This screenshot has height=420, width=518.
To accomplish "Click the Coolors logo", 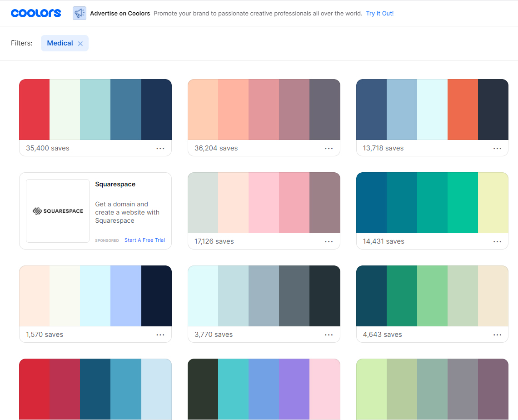I will click(x=35, y=13).
